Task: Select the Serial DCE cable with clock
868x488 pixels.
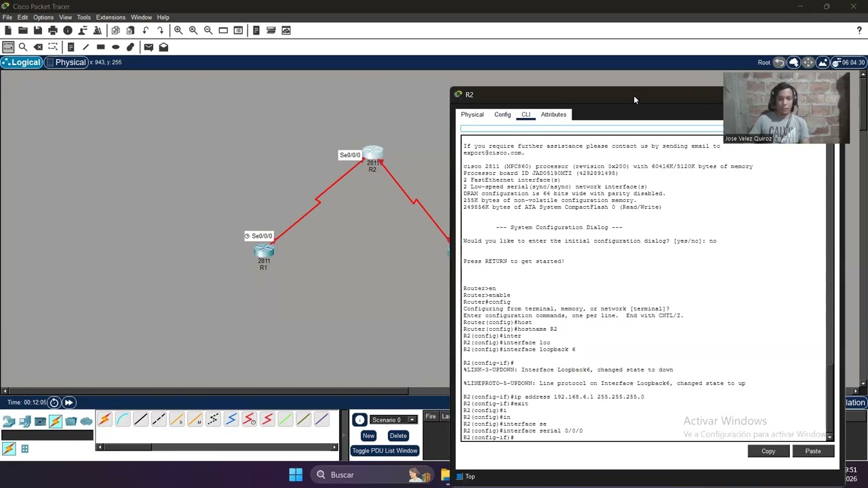Action: coord(249,420)
